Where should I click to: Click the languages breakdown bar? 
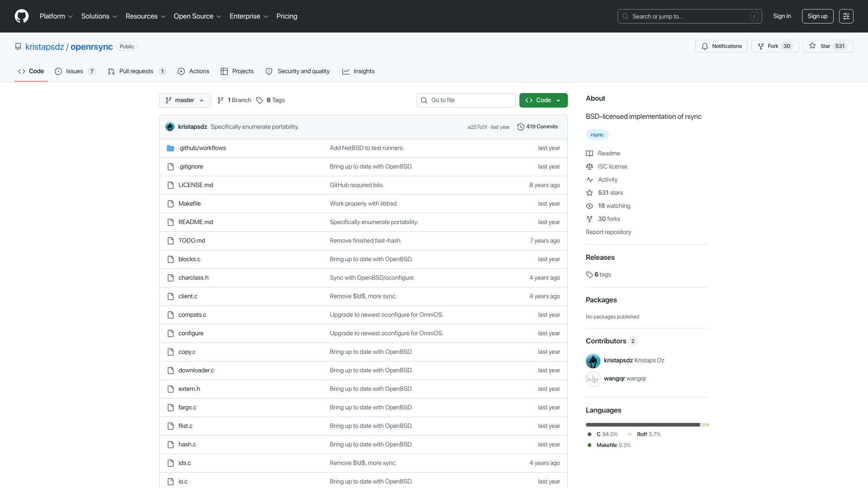click(x=647, y=425)
